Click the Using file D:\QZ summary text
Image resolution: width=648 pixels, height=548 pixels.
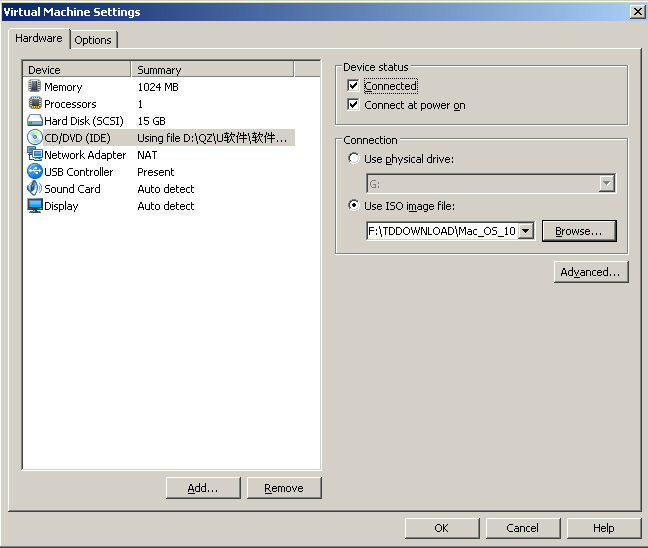(212, 138)
